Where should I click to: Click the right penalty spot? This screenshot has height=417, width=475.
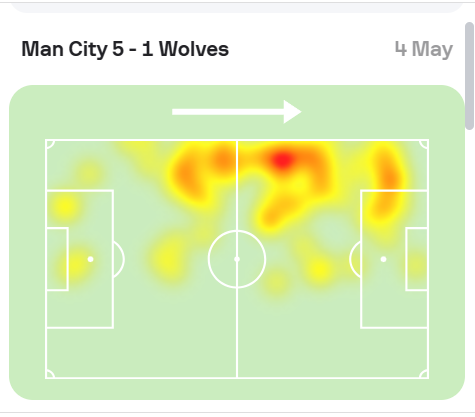coord(383,259)
